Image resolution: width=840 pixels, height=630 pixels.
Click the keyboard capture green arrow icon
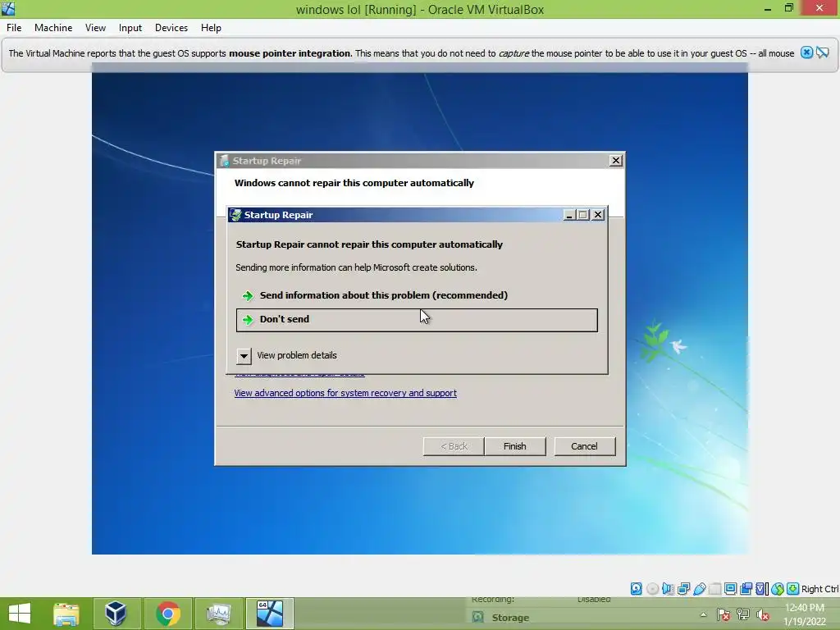point(793,589)
